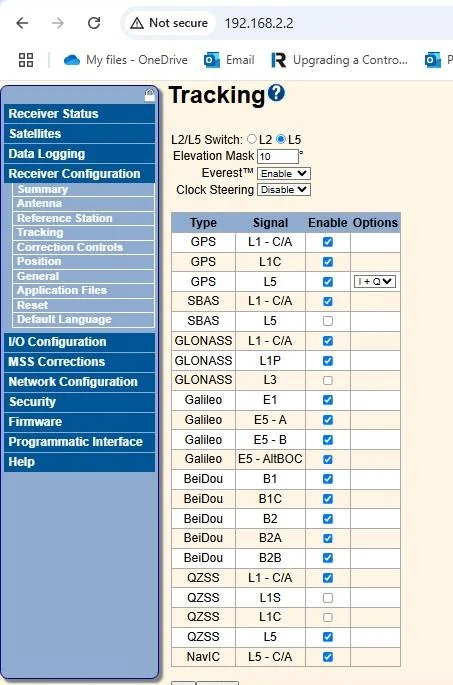Open the Correction Controls submenu item
The image size is (453, 685).
[84, 247]
